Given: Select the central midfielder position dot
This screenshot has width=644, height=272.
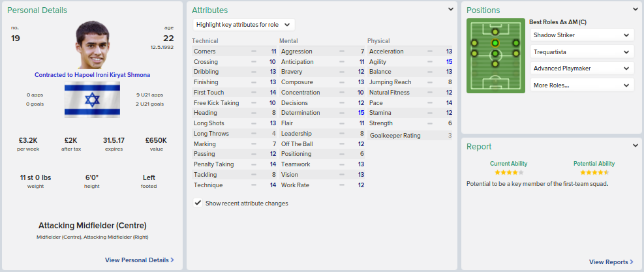Looking at the screenshot, I should 495,53.
